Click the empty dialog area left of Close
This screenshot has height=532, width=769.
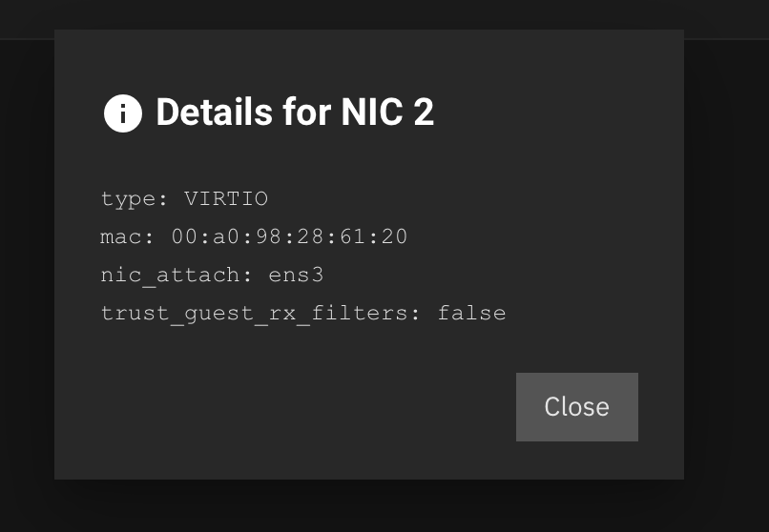[x=284, y=406]
